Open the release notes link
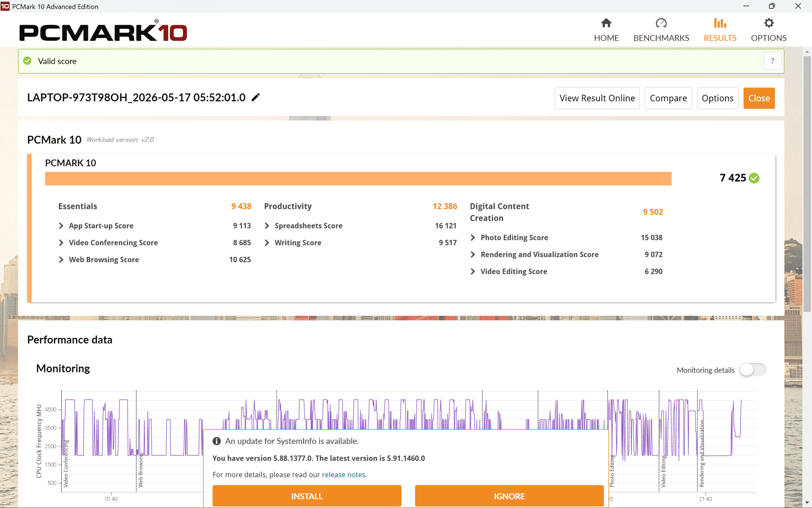Image resolution: width=812 pixels, height=508 pixels. (344, 474)
